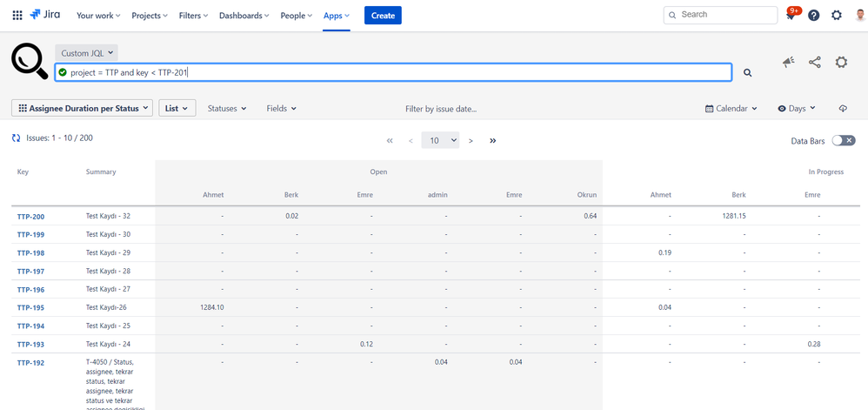The image size is (868, 410).
Task: Refresh issues with the reload icon
Action: [17, 138]
